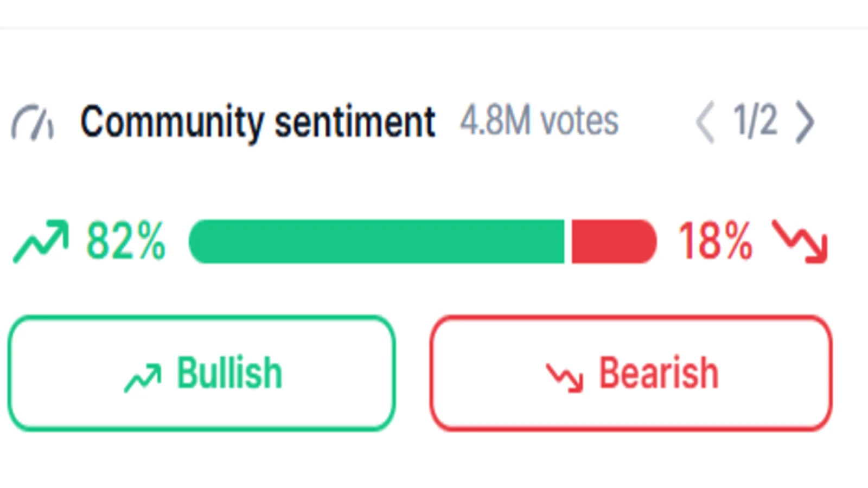Click the thin divider line at the top
Screen dimensions: 868x488
[x=434, y=27]
